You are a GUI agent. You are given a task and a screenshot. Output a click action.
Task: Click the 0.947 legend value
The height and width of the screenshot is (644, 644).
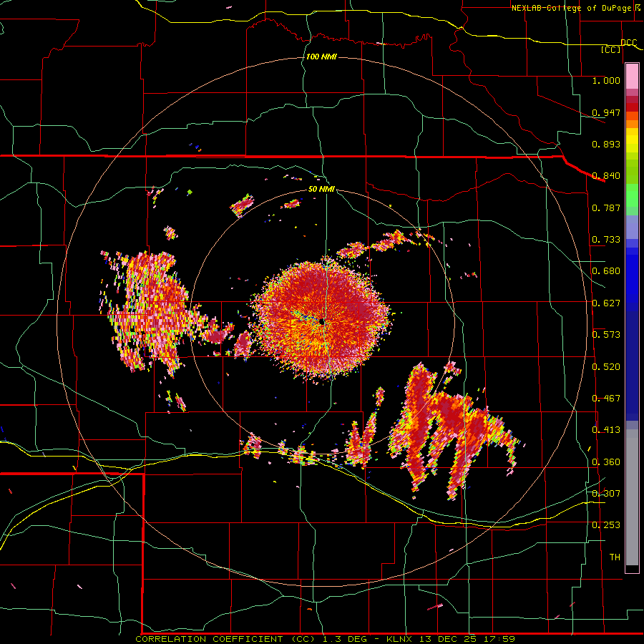606,112
